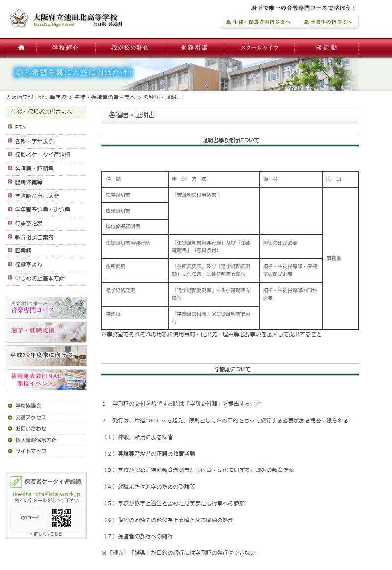This screenshot has width=392, height=570.
Task: Go to 卒業生の皆さまへ header button
Action: (x=328, y=22)
